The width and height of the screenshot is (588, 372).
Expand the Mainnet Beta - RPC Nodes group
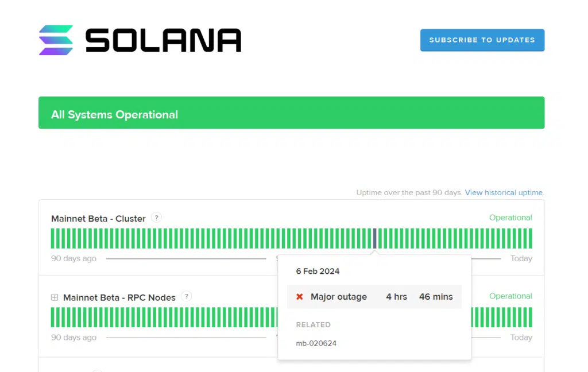point(55,297)
